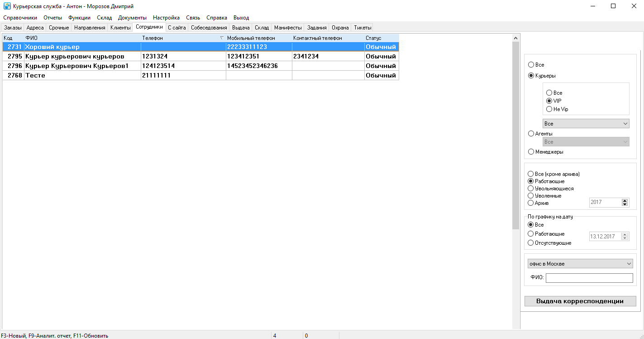Click the Выдача корреспонденции button
The image size is (644, 339).
tap(580, 301)
